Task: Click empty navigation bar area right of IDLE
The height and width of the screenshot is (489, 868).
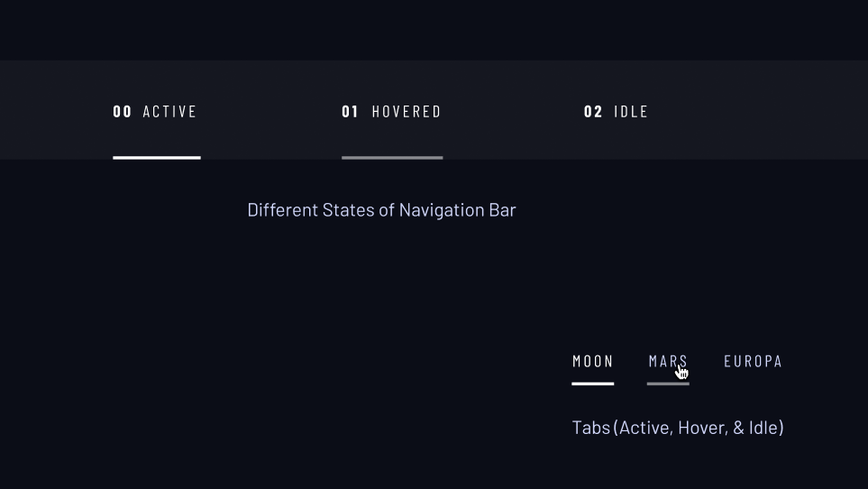Action: click(x=758, y=110)
